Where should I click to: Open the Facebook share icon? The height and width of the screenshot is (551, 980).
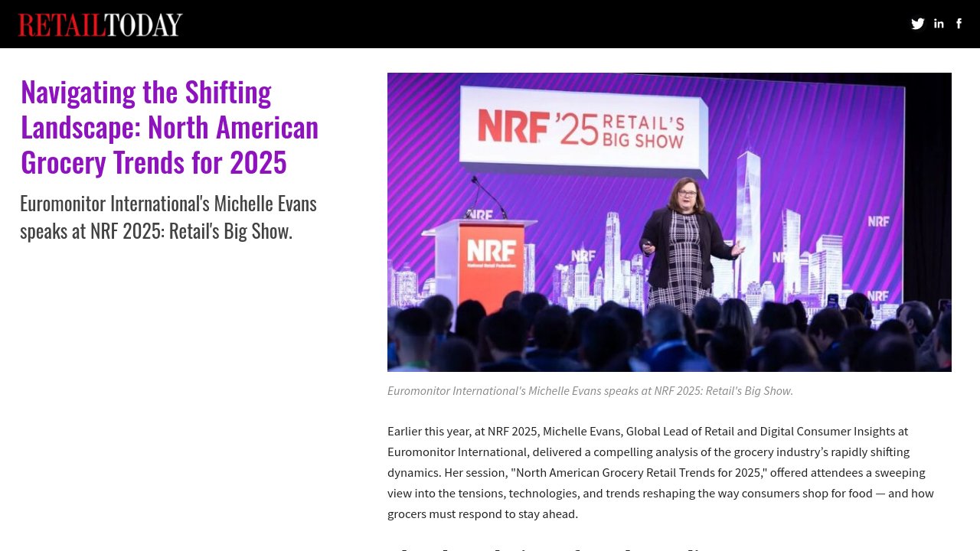click(959, 24)
